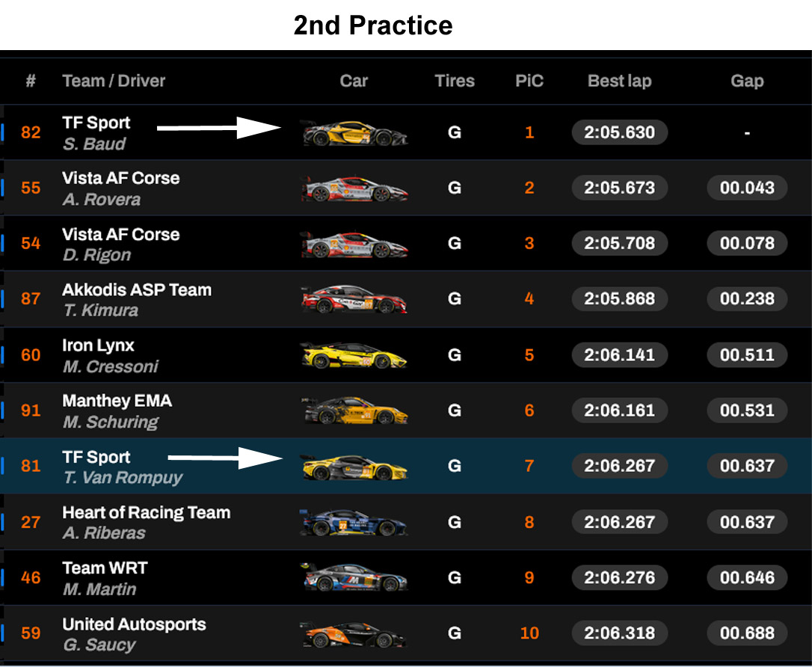This screenshot has height=667, width=812.
Task: Click the 00.688 gap badge
Action: click(747, 633)
